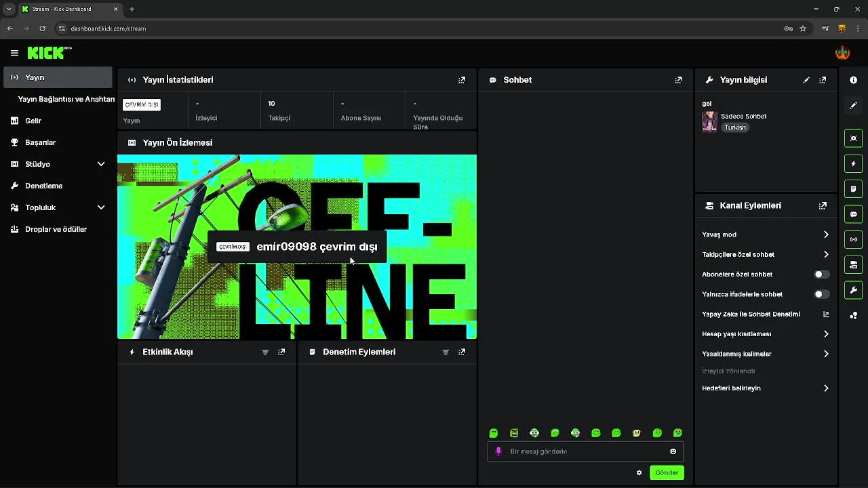The image size is (868, 488).
Task: Click the Gönder button
Action: [667, 472]
